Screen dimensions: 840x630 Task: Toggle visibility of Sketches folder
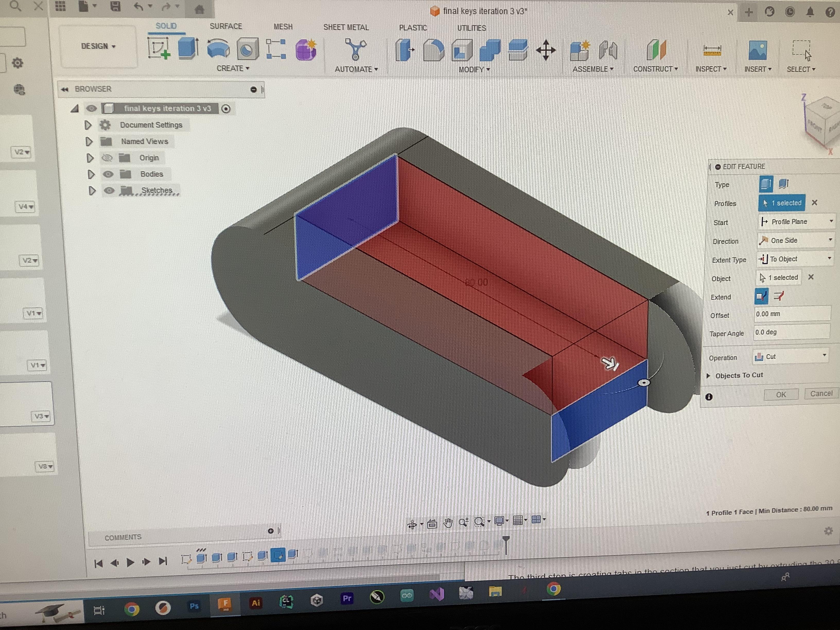(109, 191)
